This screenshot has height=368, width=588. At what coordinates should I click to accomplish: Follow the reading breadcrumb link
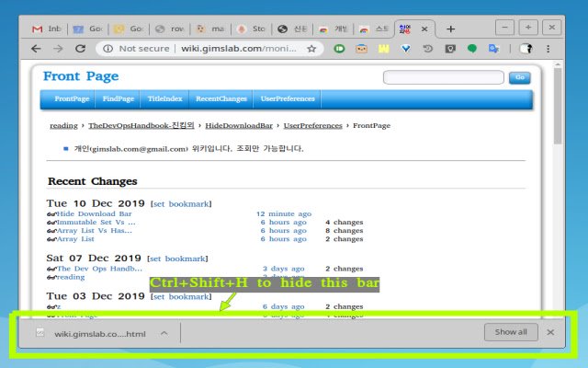click(63, 126)
